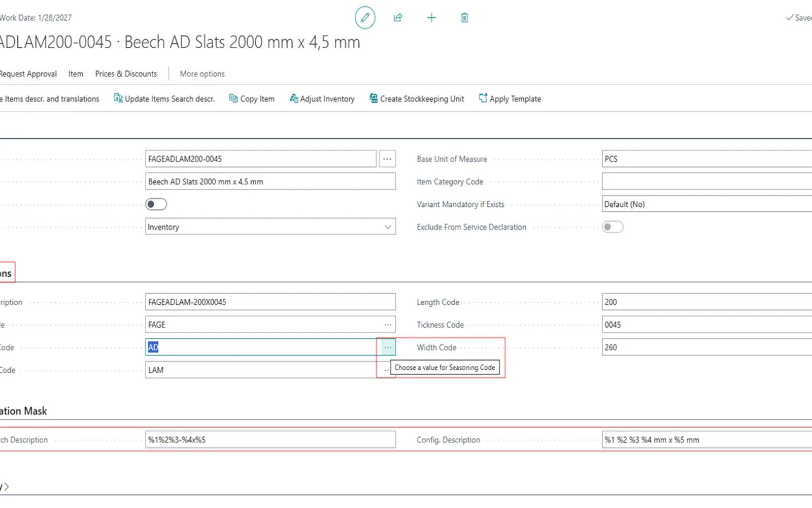
Task: Toggle the switch below the description field
Action: (x=156, y=204)
